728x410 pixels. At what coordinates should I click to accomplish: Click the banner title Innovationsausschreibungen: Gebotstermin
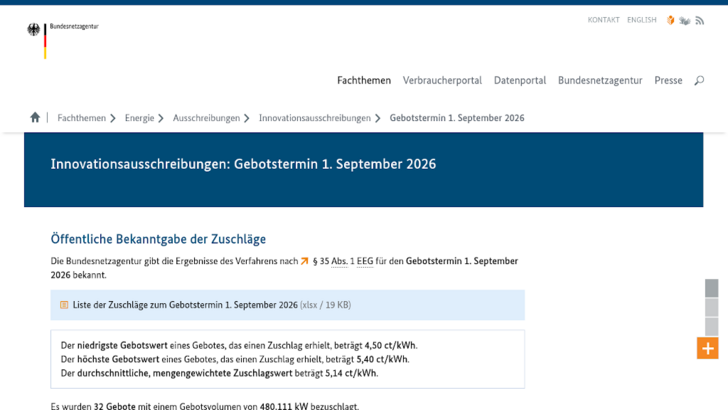click(x=243, y=164)
